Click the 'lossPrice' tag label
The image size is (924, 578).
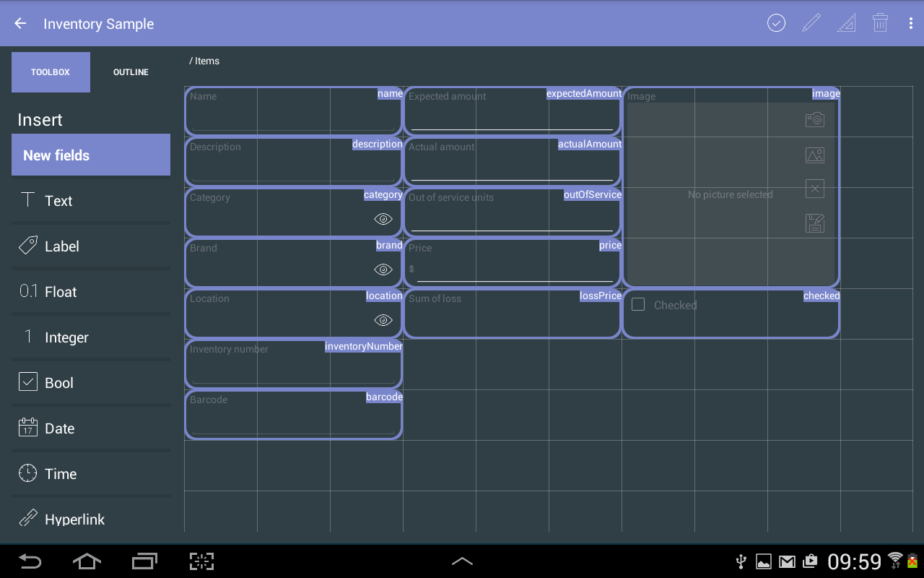pos(600,296)
